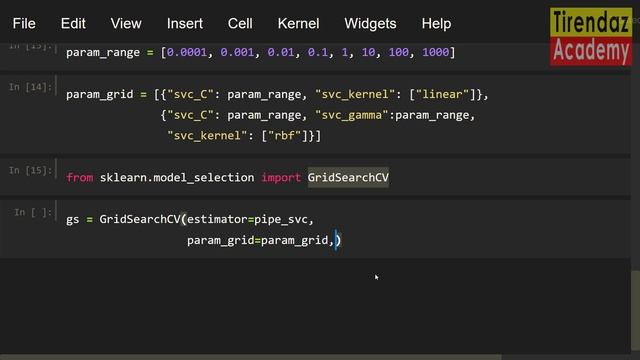This screenshot has width=640, height=360.
Task: Open the Edit menu
Action: [x=73, y=24]
